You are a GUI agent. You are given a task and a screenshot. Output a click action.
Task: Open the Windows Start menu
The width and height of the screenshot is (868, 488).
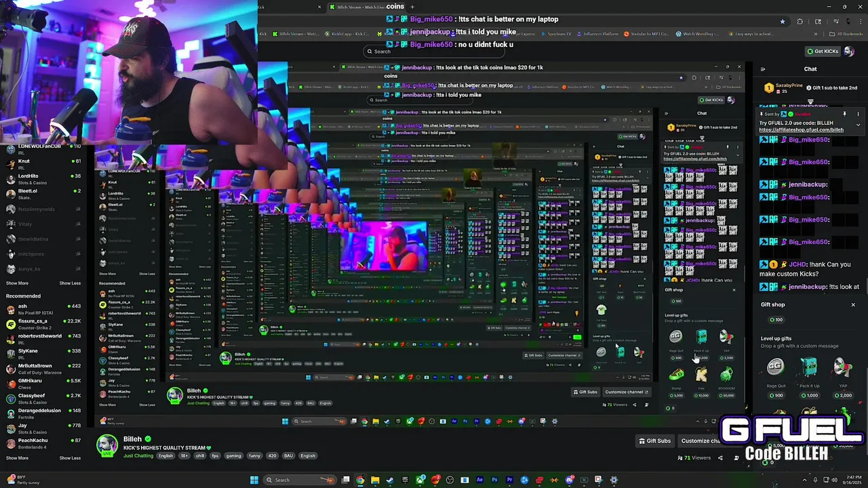(254, 480)
